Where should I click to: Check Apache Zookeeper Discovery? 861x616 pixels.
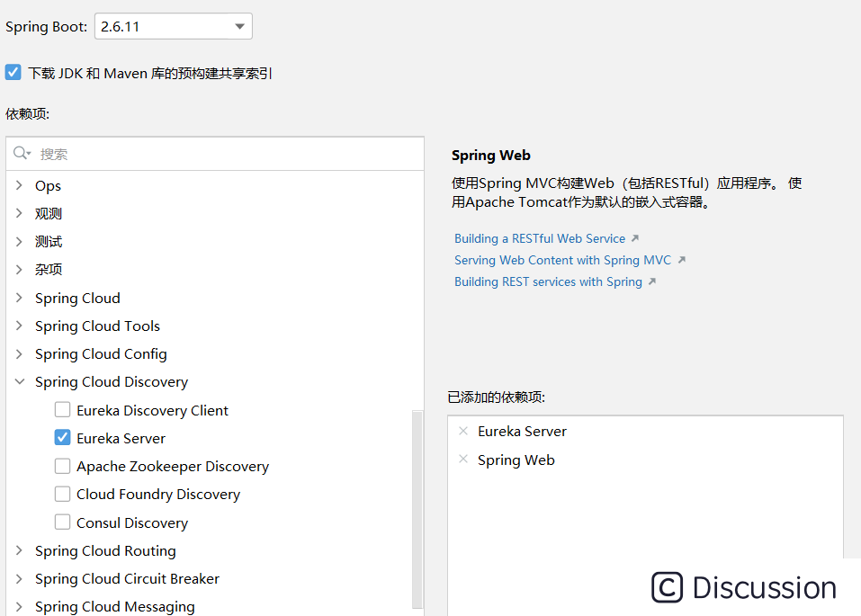[62, 466]
